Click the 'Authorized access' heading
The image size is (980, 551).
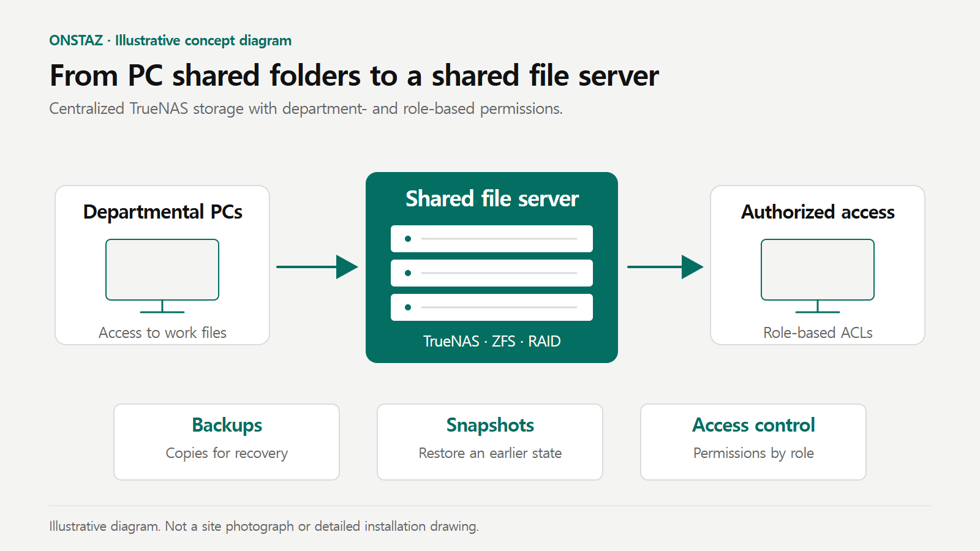coord(818,212)
